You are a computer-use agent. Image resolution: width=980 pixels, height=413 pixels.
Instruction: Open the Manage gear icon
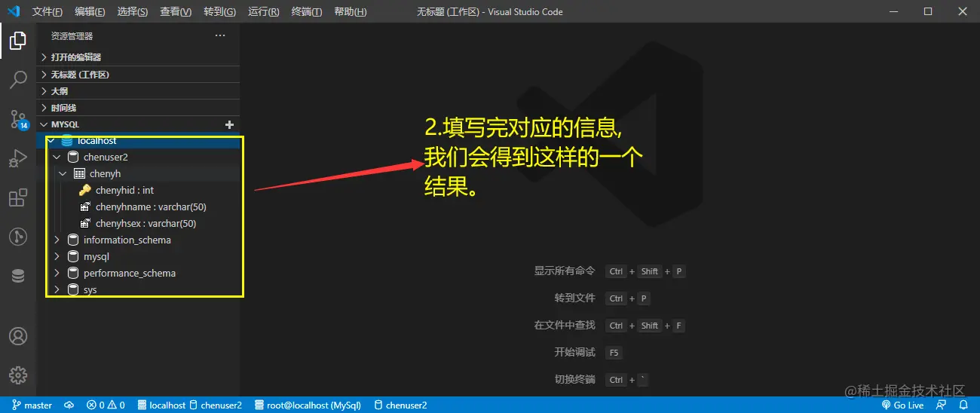(x=18, y=375)
